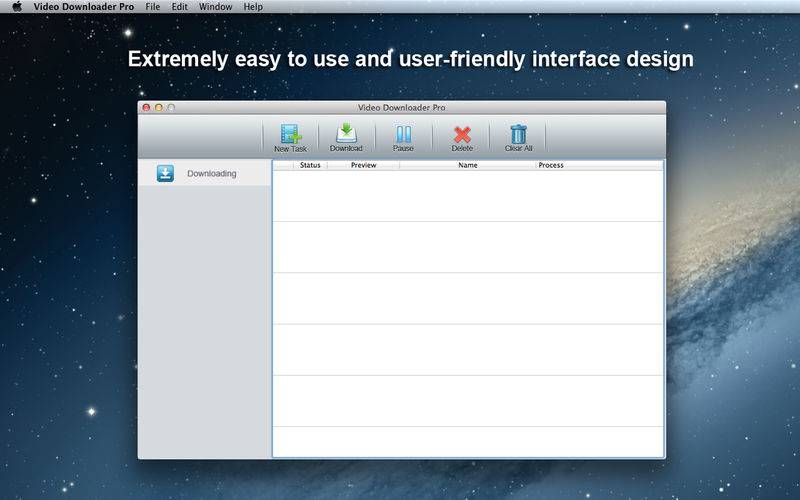Select the Downloading sidebar item

click(205, 173)
